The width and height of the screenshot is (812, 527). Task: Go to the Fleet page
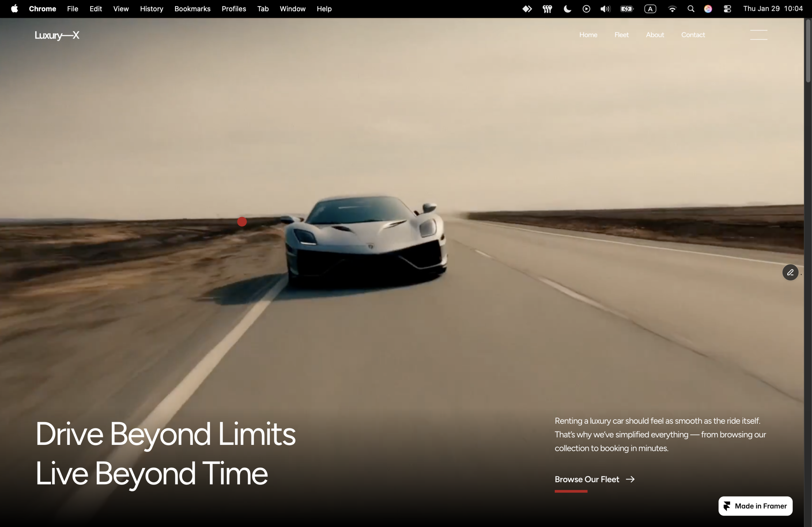click(x=621, y=35)
